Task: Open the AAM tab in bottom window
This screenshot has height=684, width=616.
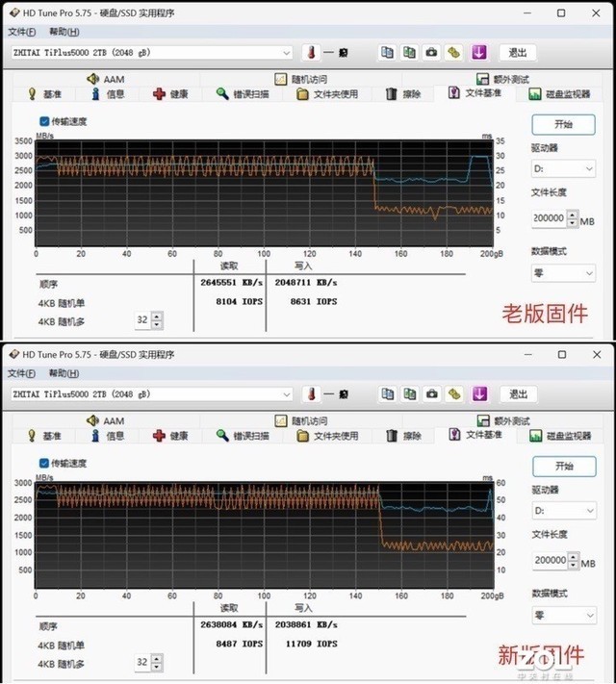Action: click(106, 420)
